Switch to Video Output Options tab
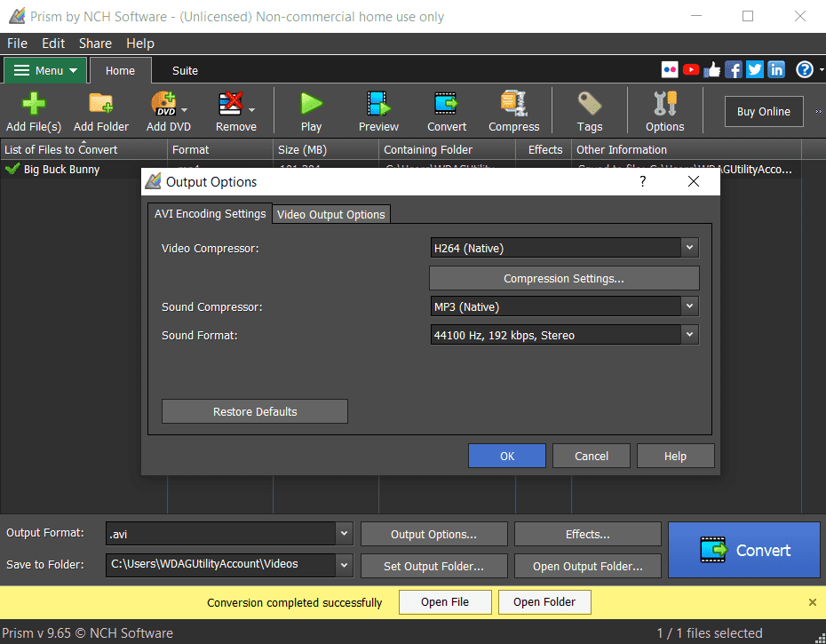Image resolution: width=826 pixels, height=644 pixels. (x=330, y=214)
